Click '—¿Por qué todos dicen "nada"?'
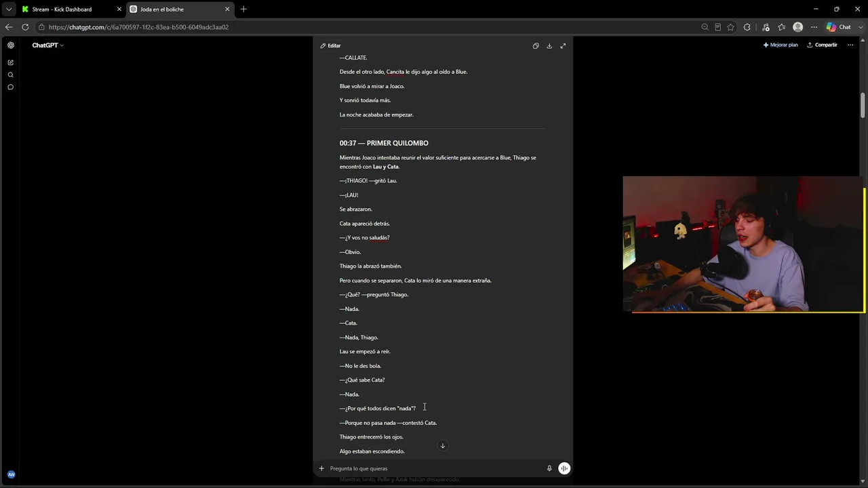 378,409
